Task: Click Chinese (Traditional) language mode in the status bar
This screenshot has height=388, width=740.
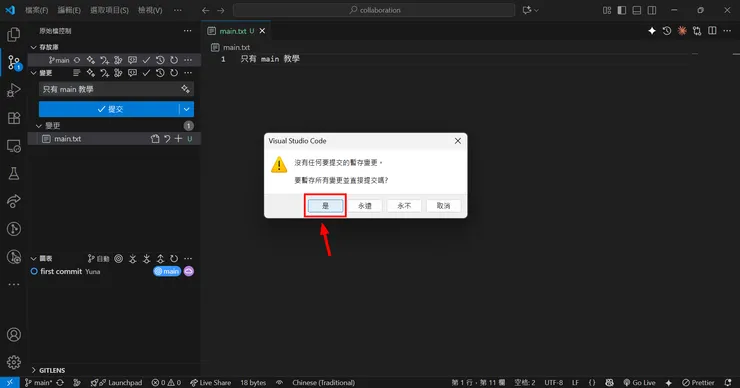Action: 323,383
